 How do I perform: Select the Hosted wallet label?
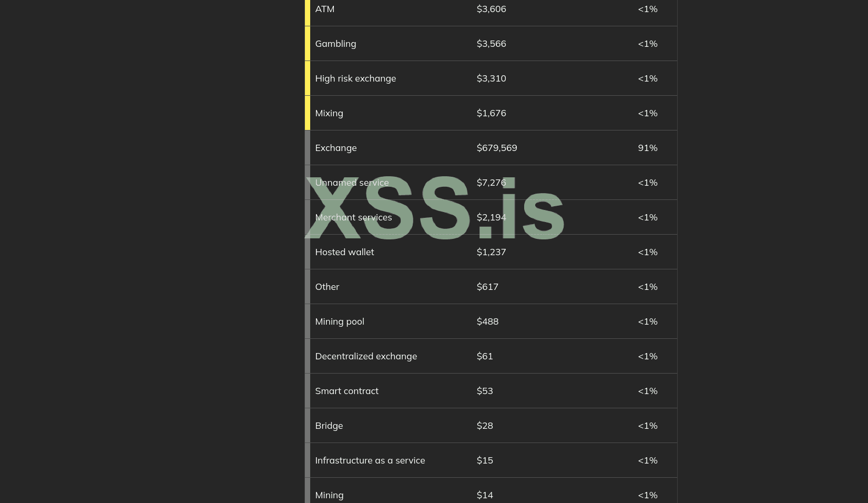tap(344, 252)
